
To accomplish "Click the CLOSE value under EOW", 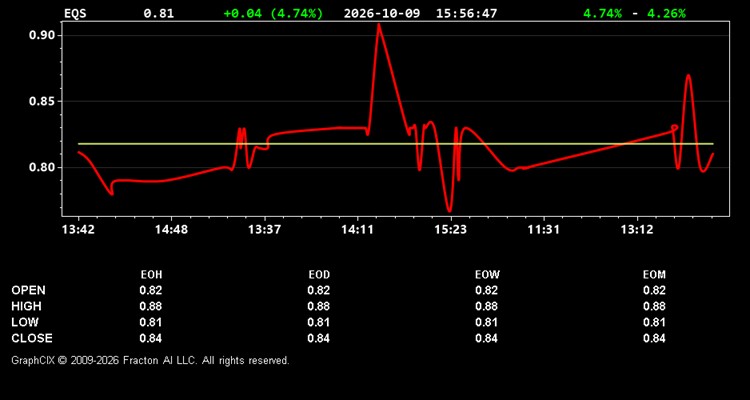I will [486, 338].
